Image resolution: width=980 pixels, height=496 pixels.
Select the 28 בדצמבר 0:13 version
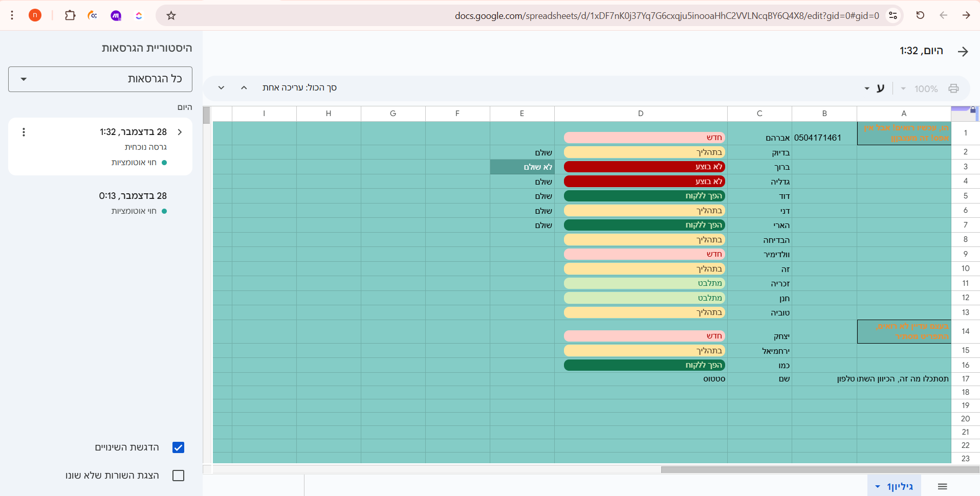133,196
